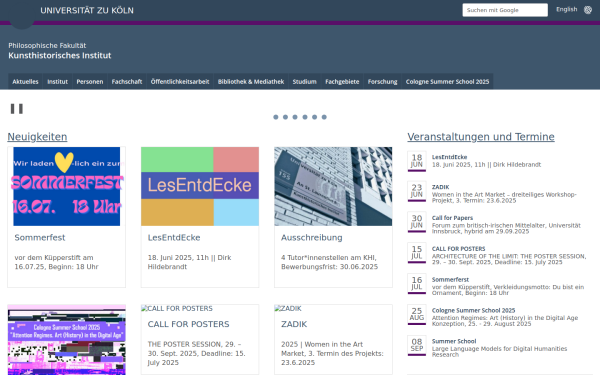Open the Ausschreibung building sign photo
This screenshot has width=600, height=375.
(333, 186)
